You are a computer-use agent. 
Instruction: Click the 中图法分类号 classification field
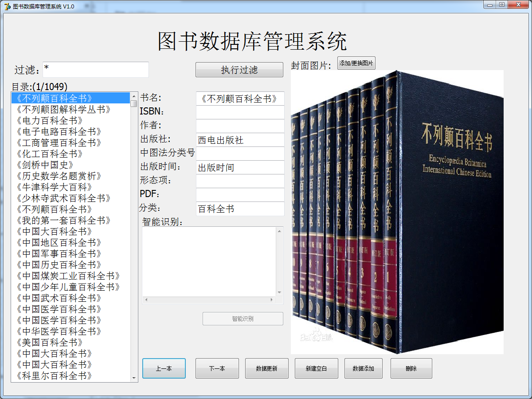pos(240,153)
